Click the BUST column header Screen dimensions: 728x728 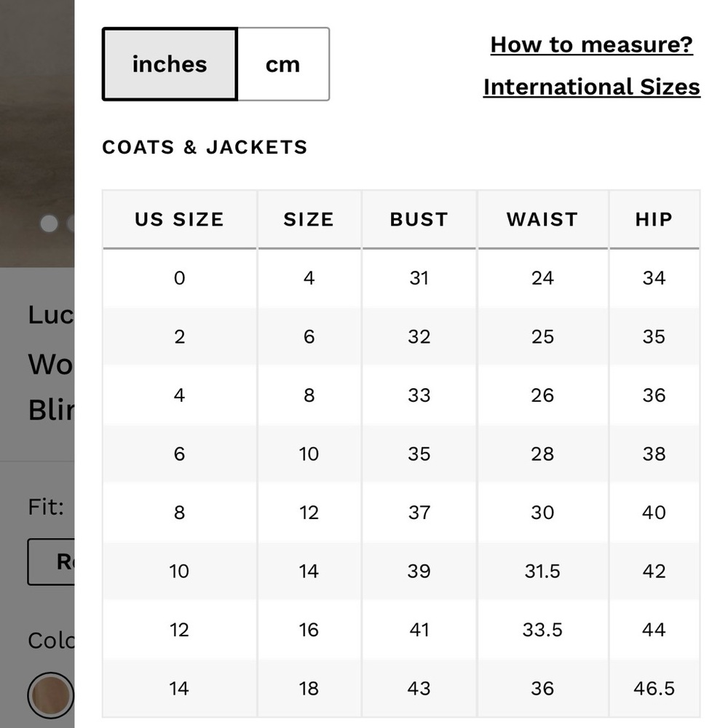pyautogui.click(x=419, y=219)
